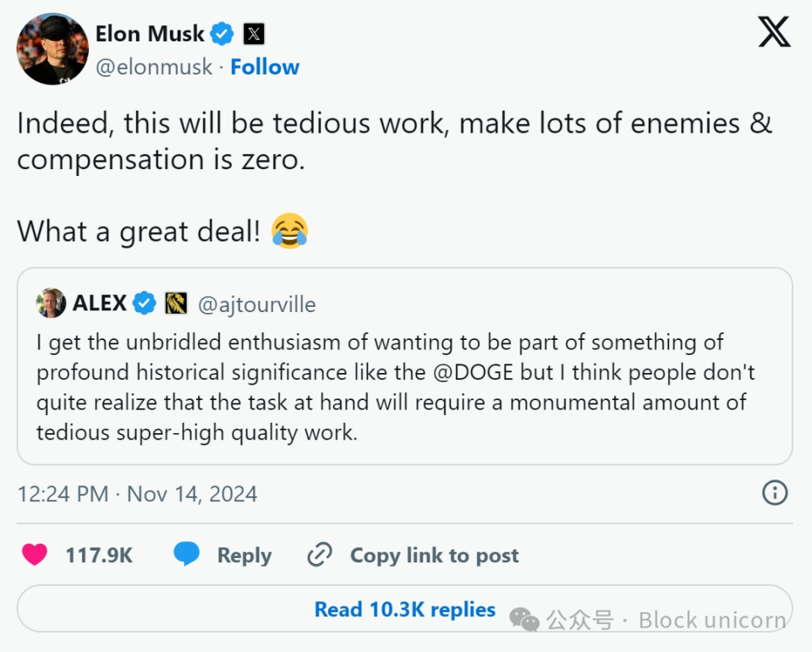Click Elon Musk's blue verified badge
The height and width of the screenshot is (652, 812).
(x=222, y=34)
